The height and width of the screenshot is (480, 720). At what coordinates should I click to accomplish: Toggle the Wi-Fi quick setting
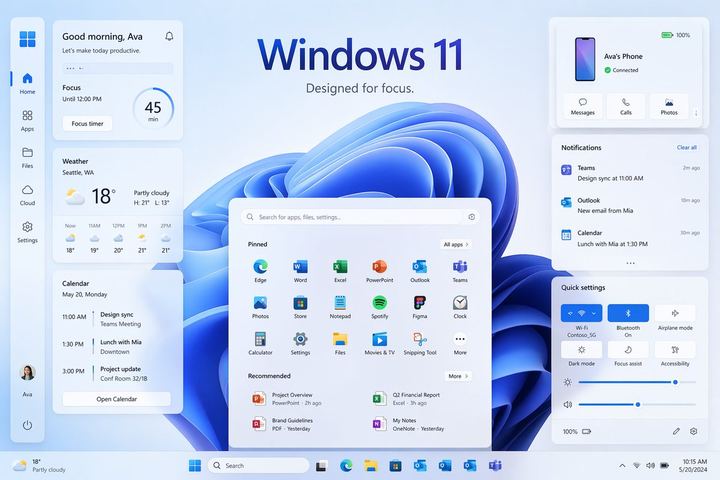pyautogui.click(x=581, y=313)
